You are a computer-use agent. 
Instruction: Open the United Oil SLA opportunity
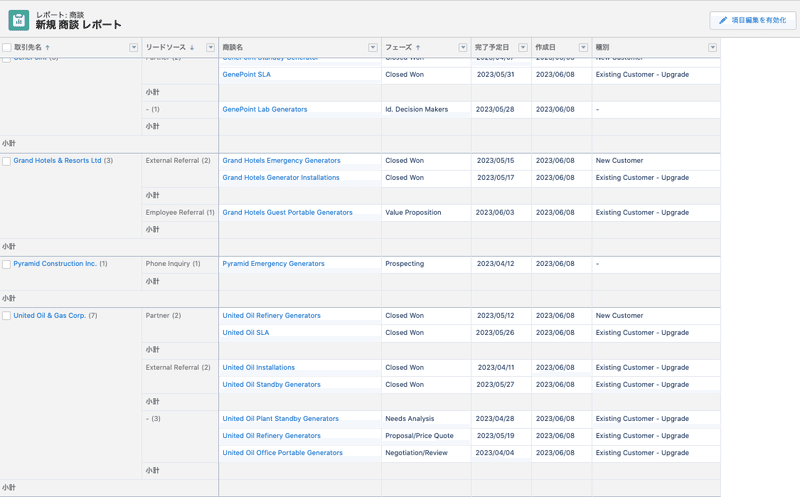tap(246, 333)
